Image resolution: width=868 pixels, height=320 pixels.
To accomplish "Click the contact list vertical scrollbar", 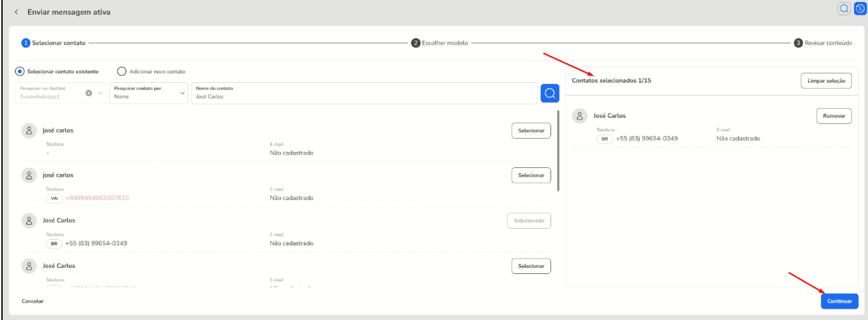I will (558, 151).
